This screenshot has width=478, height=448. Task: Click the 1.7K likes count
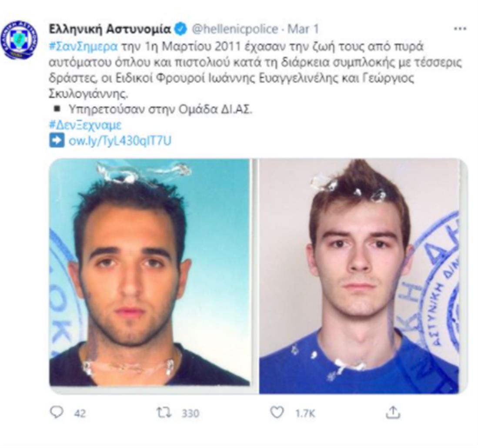[x=305, y=413]
